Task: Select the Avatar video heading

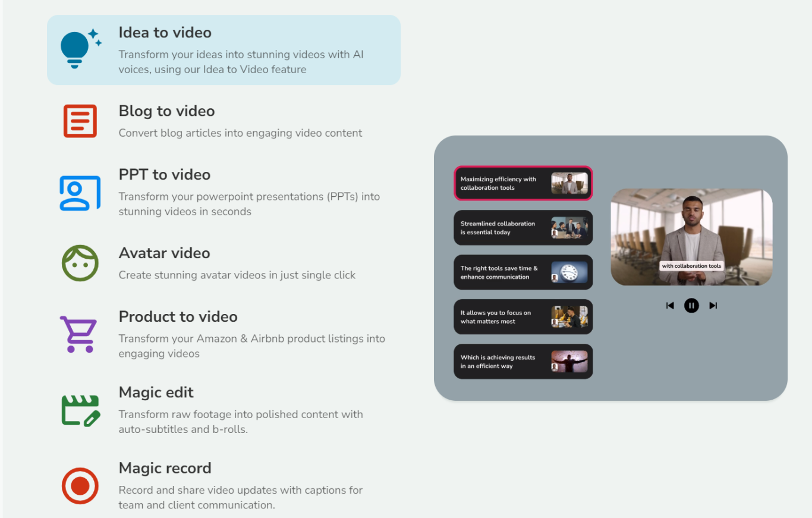Action: (164, 253)
